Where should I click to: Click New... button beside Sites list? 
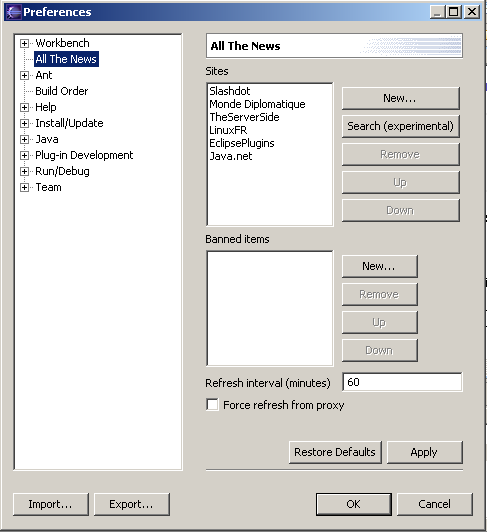coord(401,98)
